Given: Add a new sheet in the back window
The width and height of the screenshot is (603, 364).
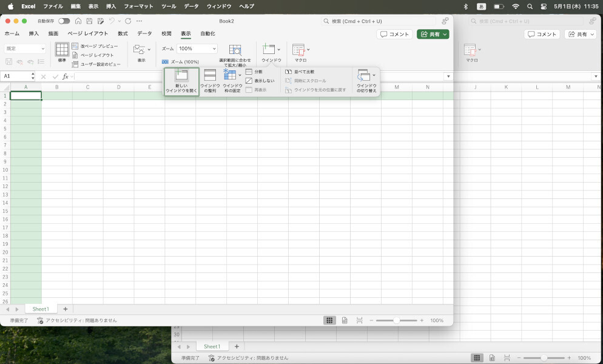Looking at the screenshot, I should pyautogui.click(x=237, y=346).
